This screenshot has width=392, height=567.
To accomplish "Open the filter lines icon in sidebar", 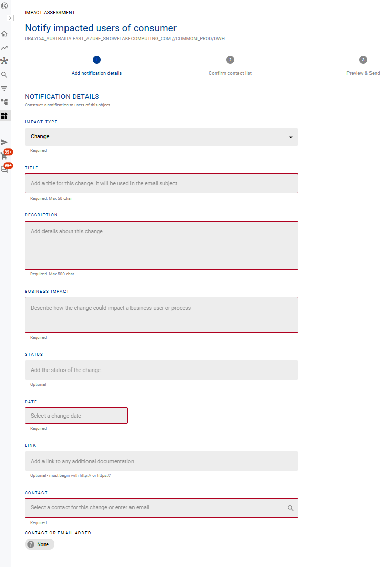I will pyautogui.click(x=5, y=89).
